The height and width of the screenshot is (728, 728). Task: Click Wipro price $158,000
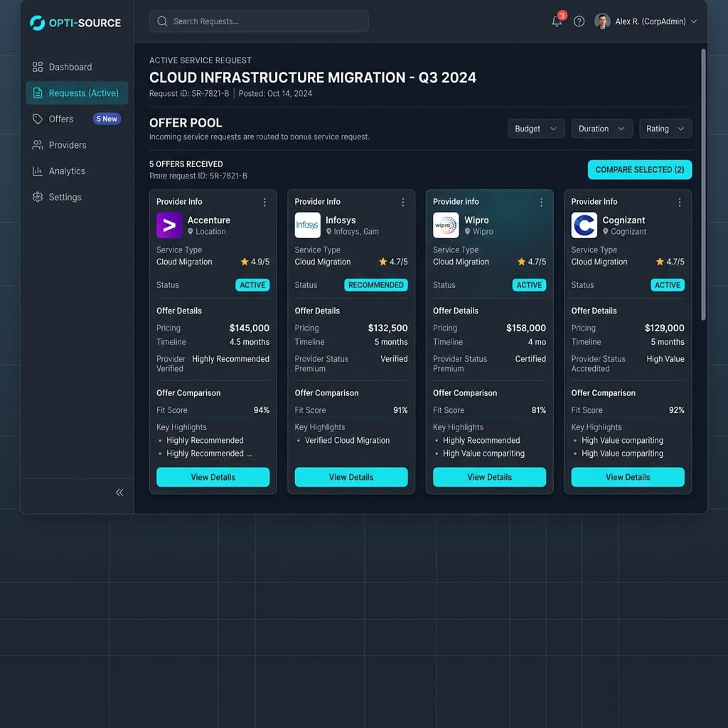[526, 328]
